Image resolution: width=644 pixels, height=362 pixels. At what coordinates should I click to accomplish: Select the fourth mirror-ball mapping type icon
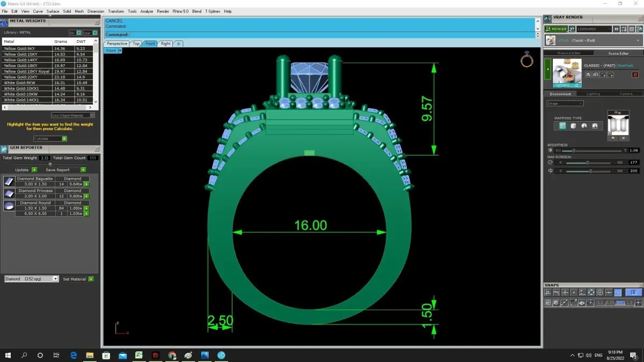pos(595,126)
